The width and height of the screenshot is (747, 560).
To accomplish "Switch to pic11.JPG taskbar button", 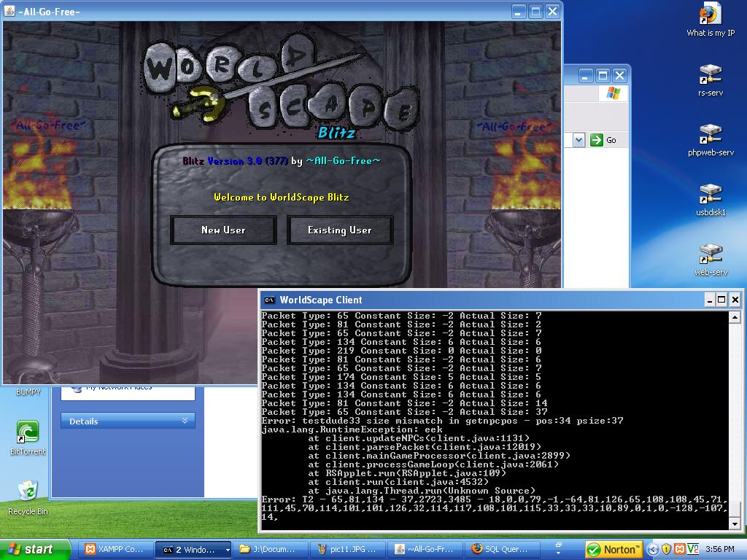I will pos(348,549).
